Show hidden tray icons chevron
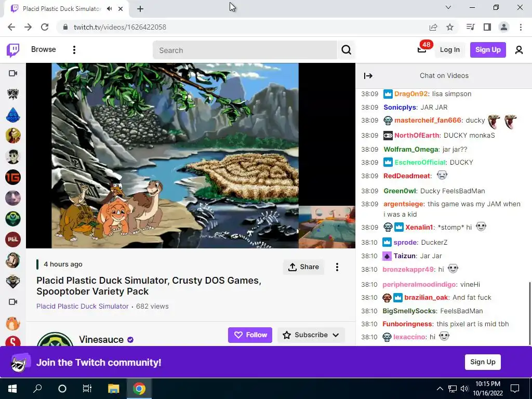This screenshot has width=532, height=399. 440,389
